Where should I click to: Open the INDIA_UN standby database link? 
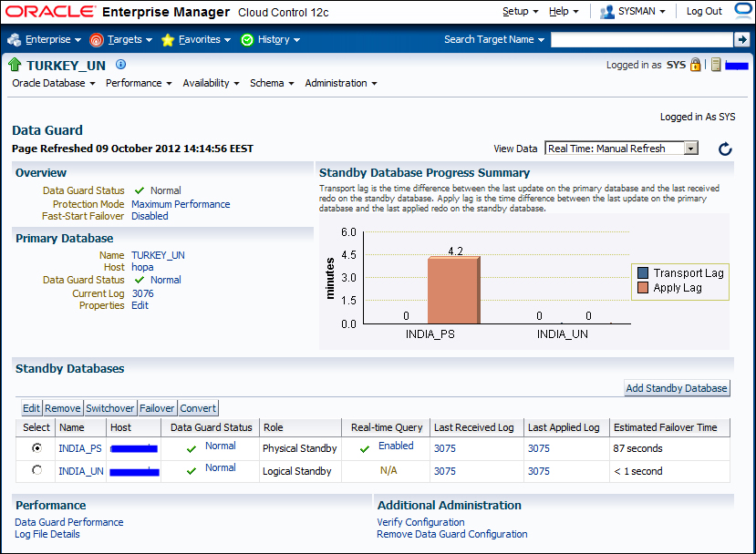pyautogui.click(x=81, y=471)
